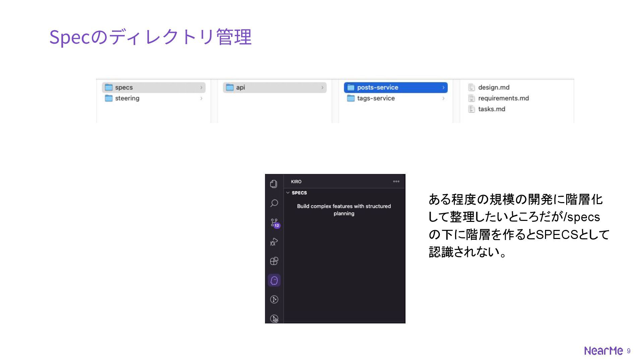The height and width of the screenshot is (362, 644).
Task: Click the 'Build complex features' planning text
Action: 344,210
